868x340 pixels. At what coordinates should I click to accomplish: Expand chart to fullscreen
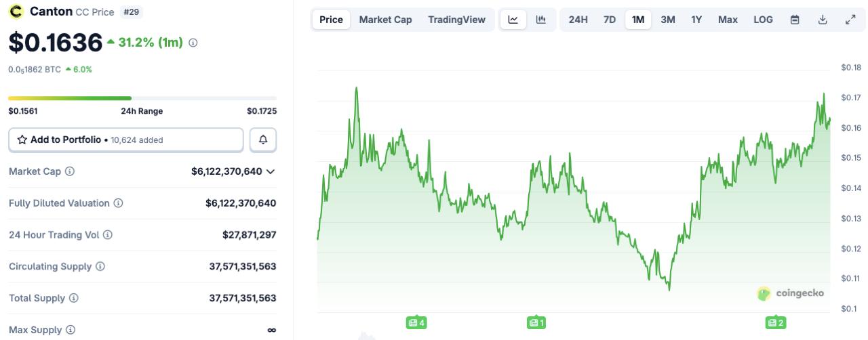850,20
